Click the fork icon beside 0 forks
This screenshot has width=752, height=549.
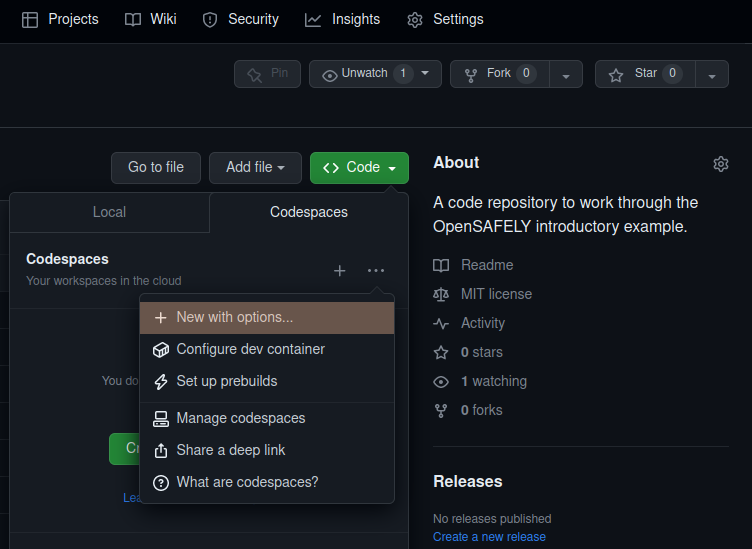coord(441,411)
